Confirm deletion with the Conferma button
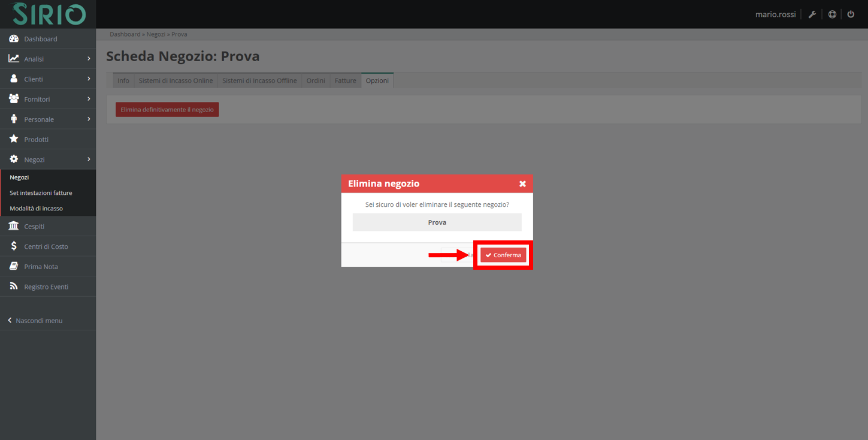 pos(503,255)
